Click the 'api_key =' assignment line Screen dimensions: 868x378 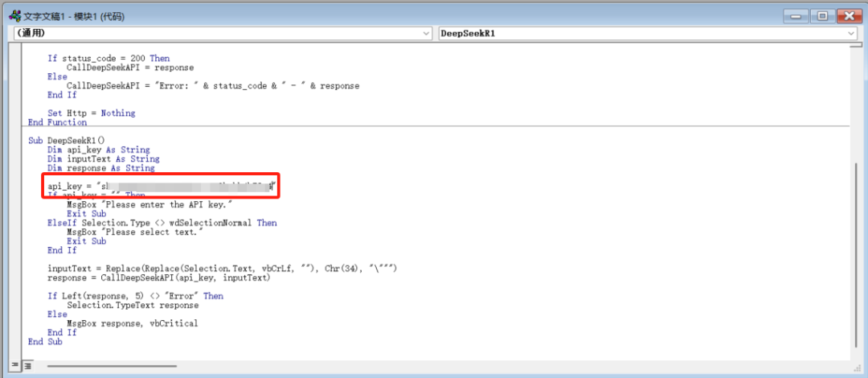(161, 187)
